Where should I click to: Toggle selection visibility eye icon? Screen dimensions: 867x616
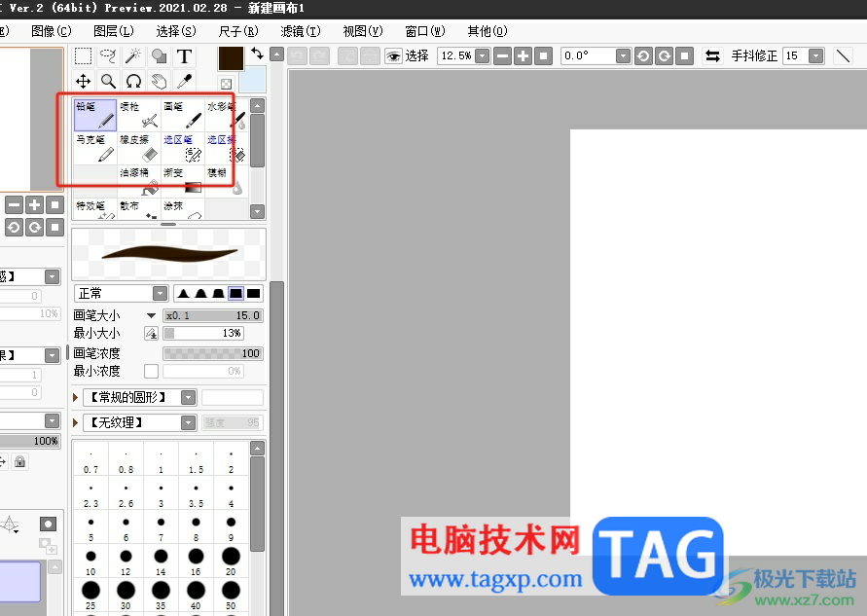tap(393, 55)
